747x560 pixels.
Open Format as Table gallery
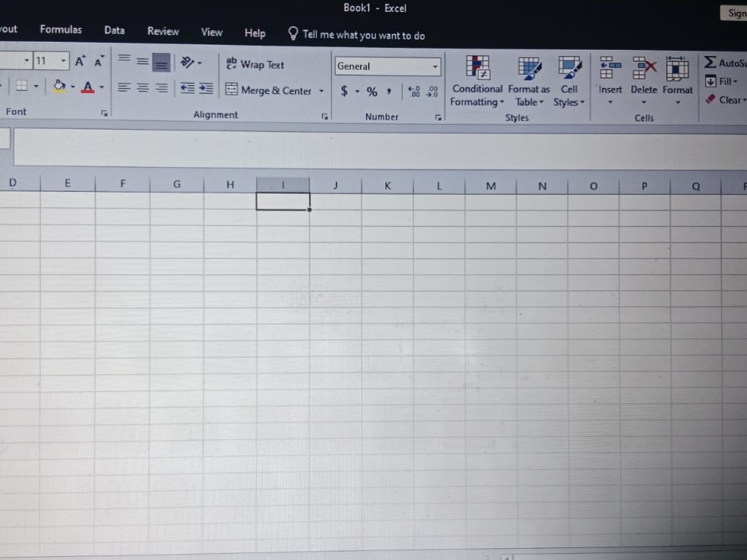click(x=529, y=82)
